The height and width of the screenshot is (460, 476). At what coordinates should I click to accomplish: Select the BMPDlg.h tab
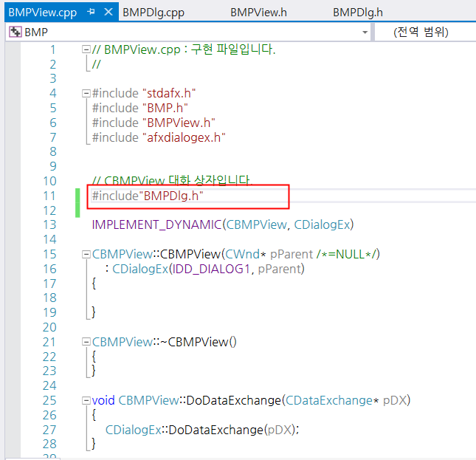pyautogui.click(x=358, y=13)
